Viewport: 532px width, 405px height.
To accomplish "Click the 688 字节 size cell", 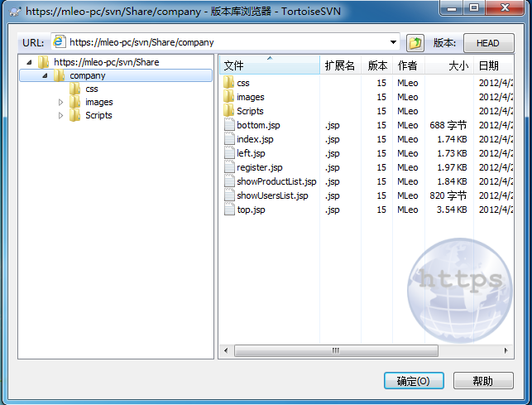I will pos(448,125).
